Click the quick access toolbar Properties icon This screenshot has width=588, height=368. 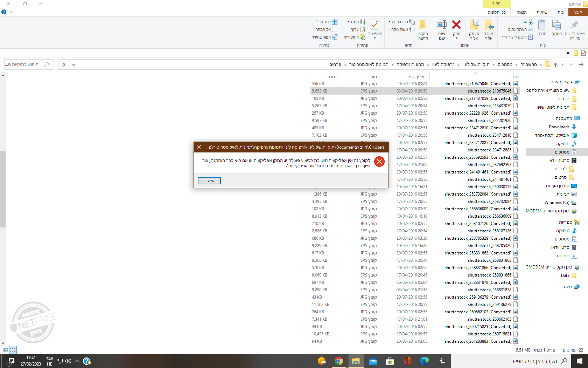point(583,53)
